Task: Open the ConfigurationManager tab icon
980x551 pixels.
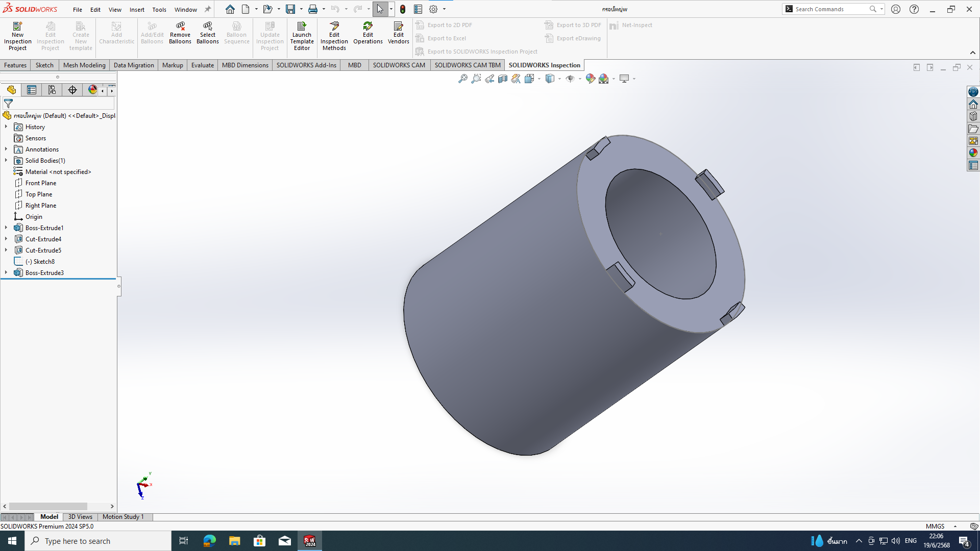Action: tap(52, 90)
